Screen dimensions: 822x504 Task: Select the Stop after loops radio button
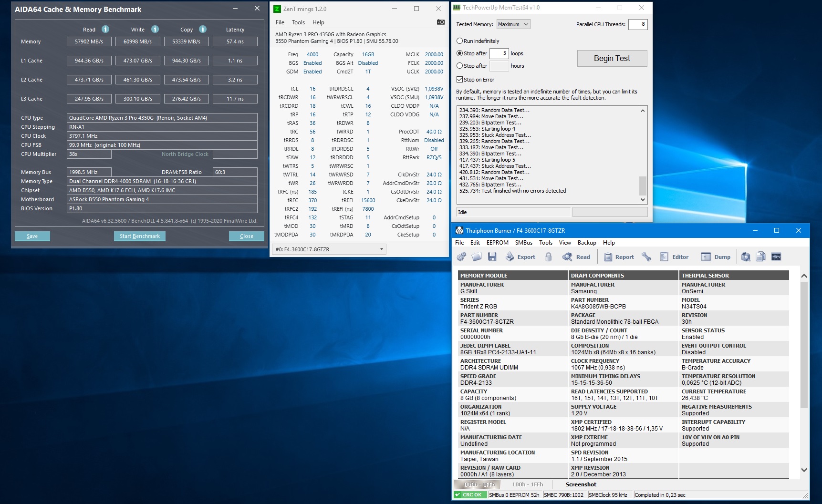coord(460,53)
